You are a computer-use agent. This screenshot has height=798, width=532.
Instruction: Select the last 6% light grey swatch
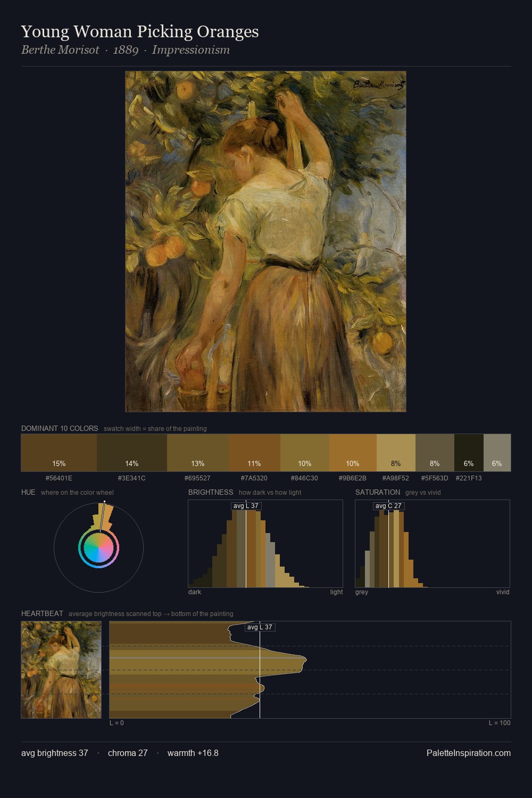pyautogui.click(x=497, y=453)
